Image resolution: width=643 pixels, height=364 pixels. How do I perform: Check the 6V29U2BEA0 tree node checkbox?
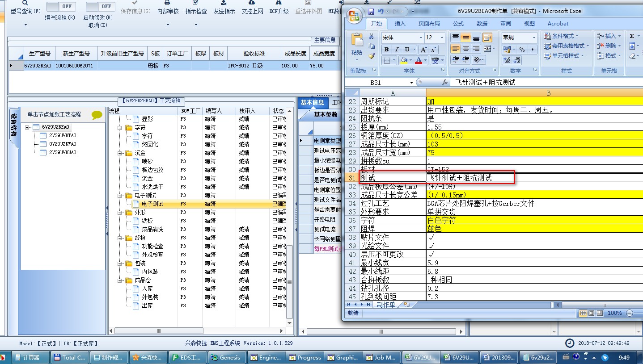coord(36,127)
